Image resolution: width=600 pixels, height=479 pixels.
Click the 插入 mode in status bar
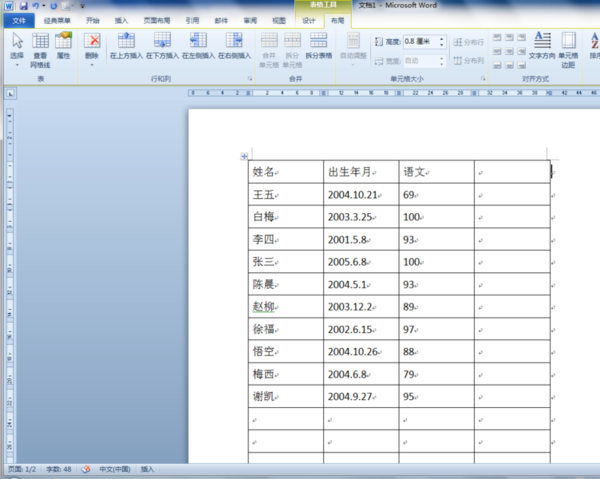(x=147, y=469)
